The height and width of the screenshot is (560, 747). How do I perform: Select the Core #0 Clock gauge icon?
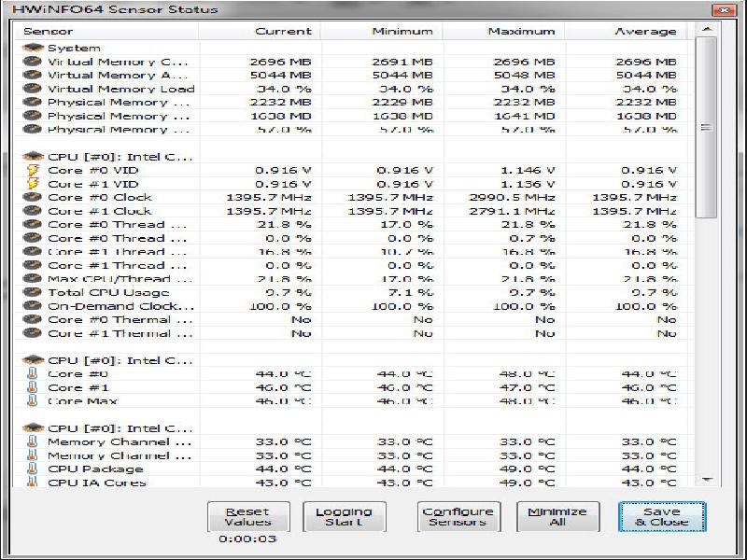[32, 197]
